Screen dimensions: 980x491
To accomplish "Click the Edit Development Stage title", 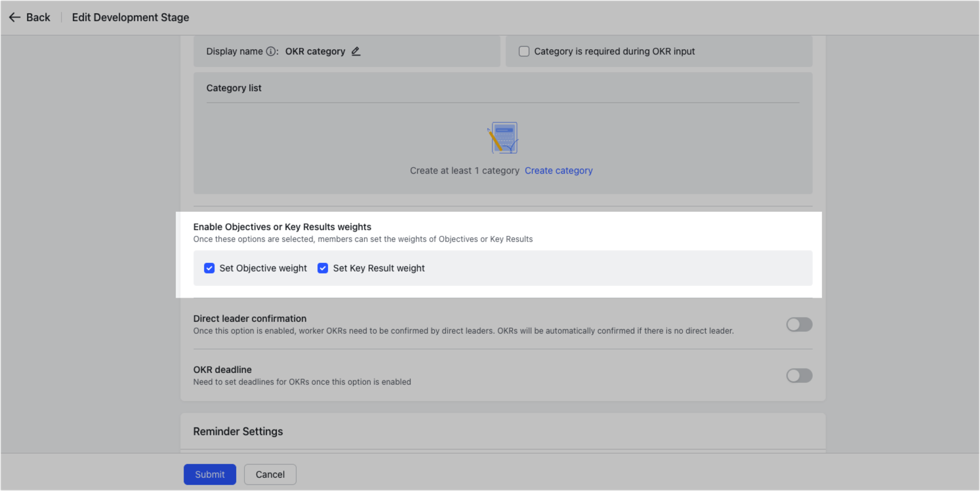I will pos(130,17).
